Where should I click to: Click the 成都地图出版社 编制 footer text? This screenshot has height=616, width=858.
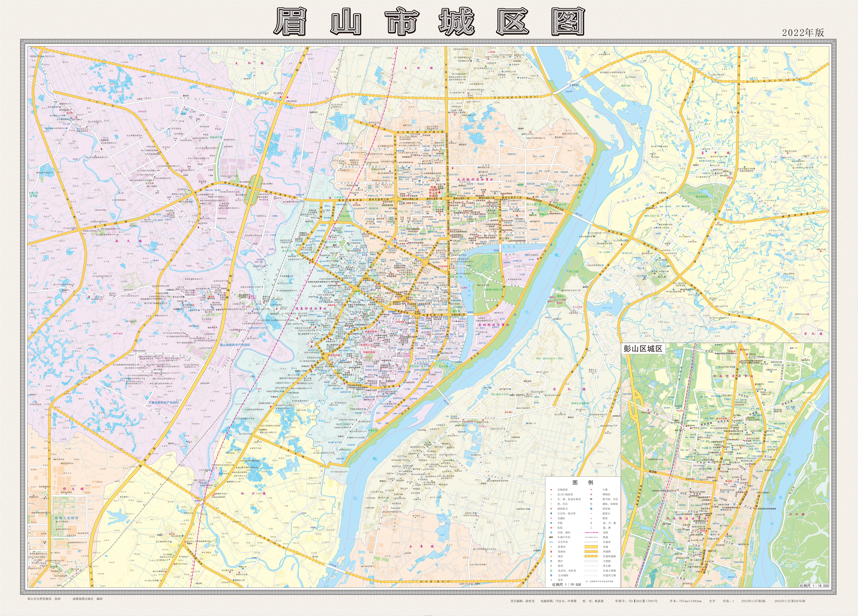click(x=87, y=599)
